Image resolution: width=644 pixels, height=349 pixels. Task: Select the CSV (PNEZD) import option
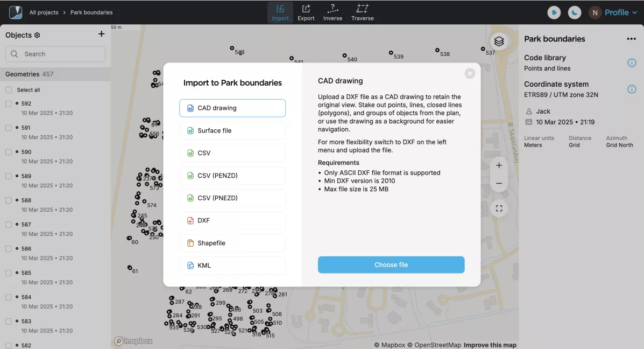coord(232,198)
